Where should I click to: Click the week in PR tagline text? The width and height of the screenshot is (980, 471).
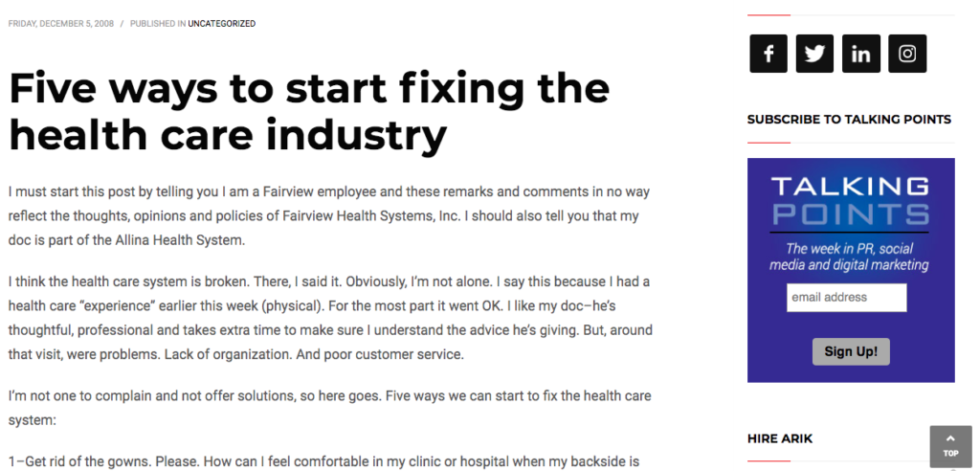[x=849, y=257]
